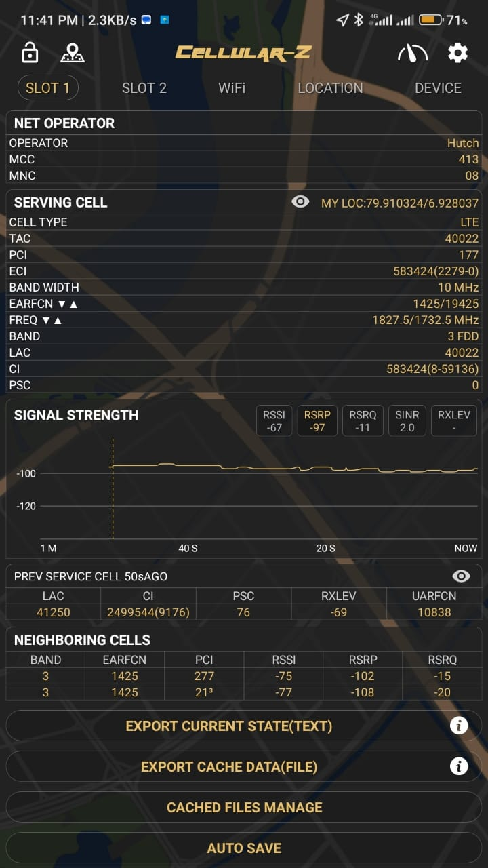Tap info icon beside Export Cache Data
This screenshot has width=488, height=868.
click(x=459, y=766)
